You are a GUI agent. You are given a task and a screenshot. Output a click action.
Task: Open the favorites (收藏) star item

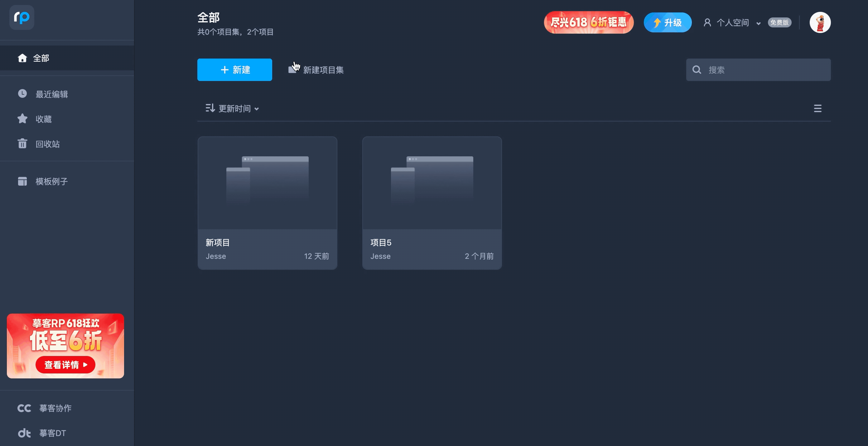click(x=43, y=119)
